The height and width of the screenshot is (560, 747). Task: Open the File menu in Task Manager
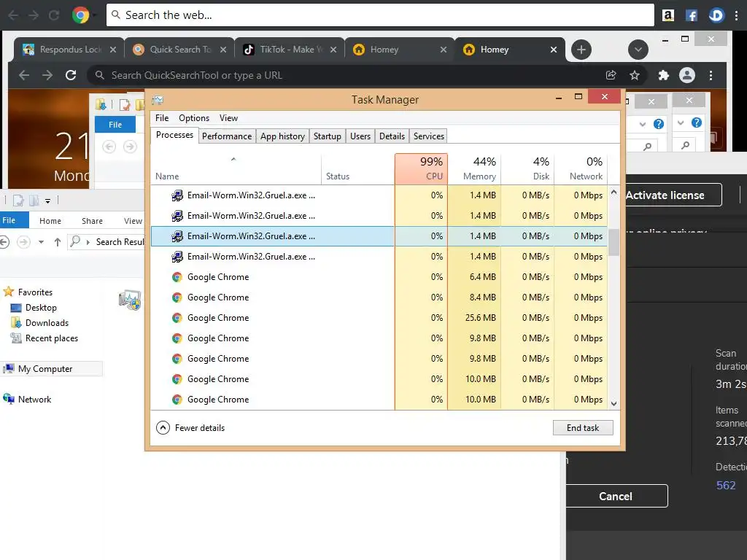(162, 118)
